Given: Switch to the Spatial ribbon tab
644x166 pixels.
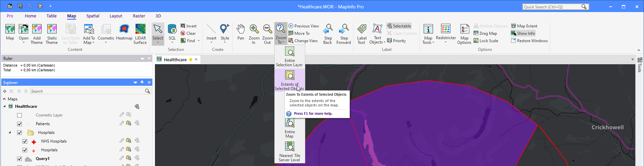Looking at the screenshot, I should pos(93,16).
